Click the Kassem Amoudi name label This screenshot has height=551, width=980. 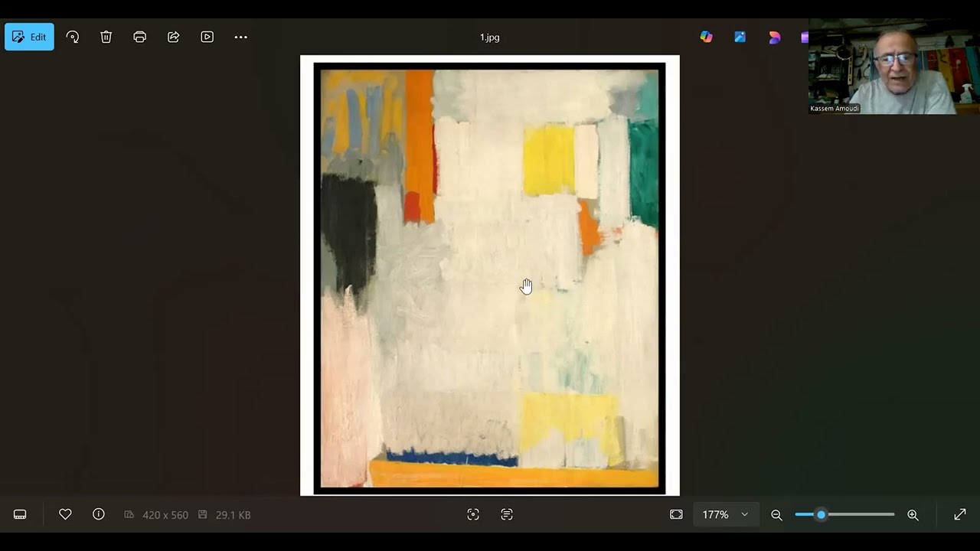[x=835, y=109]
